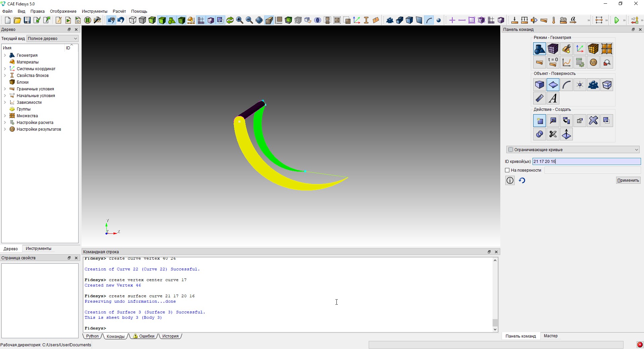Open the 'Файл' menu
644x349 pixels.
[7, 11]
